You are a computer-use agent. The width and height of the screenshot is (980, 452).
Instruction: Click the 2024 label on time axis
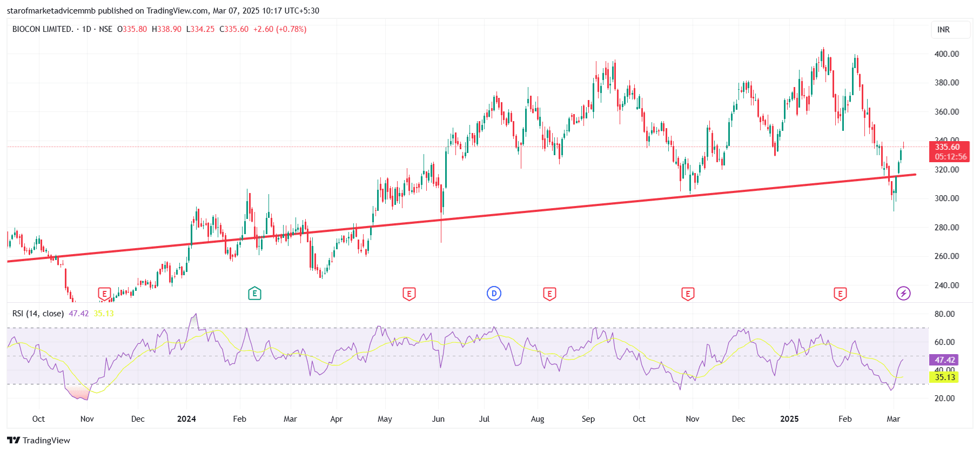(x=186, y=419)
